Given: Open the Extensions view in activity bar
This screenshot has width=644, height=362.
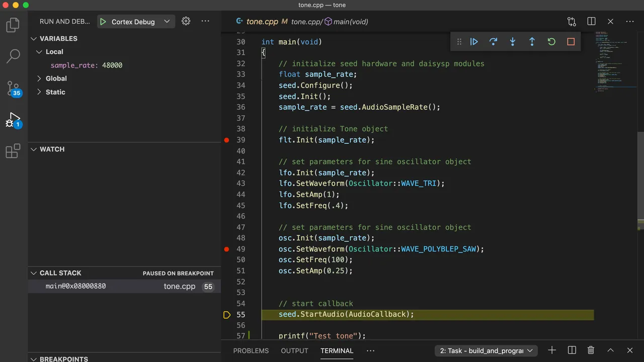Looking at the screenshot, I should pyautogui.click(x=13, y=151).
